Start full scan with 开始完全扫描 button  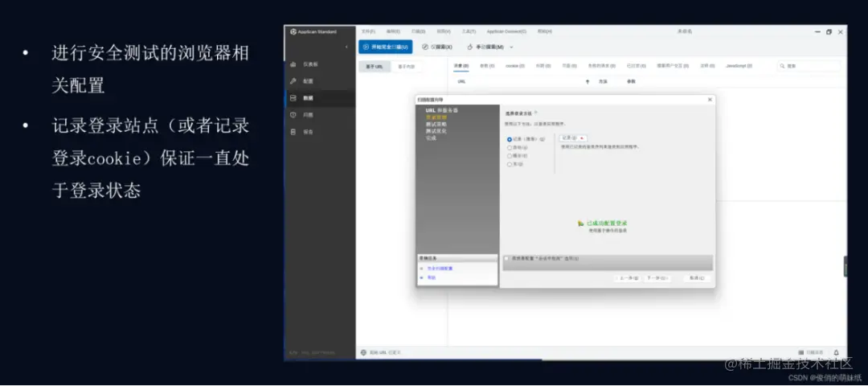(x=385, y=47)
